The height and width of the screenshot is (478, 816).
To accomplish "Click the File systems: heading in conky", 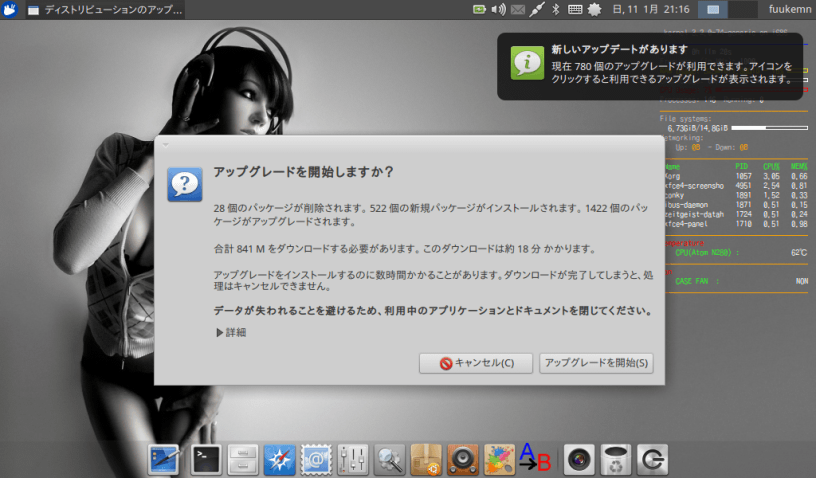I will click(685, 119).
